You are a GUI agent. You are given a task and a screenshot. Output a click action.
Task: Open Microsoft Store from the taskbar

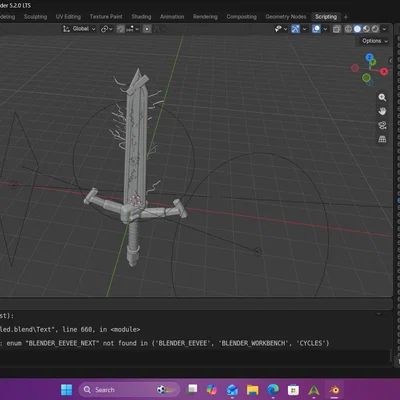pyautogui.click(x=293, y=390)
